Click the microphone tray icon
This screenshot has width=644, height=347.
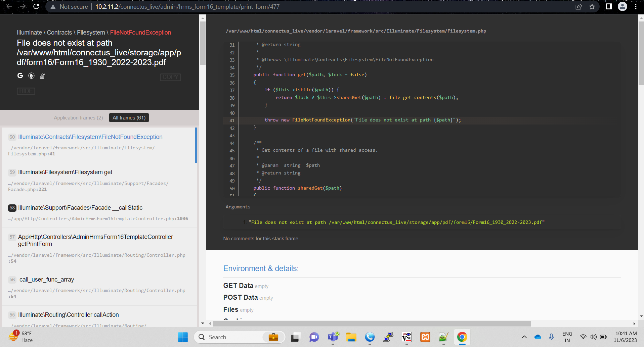551,337
